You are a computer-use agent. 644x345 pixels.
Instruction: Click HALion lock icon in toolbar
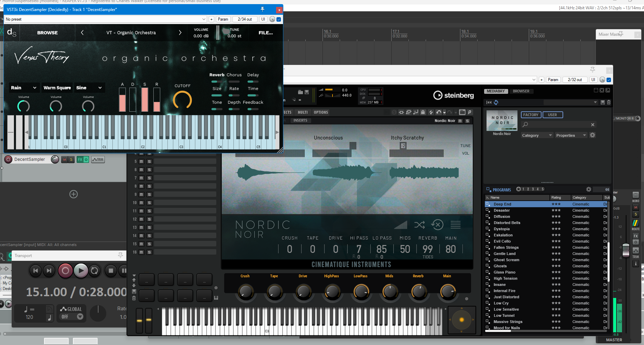423,112
